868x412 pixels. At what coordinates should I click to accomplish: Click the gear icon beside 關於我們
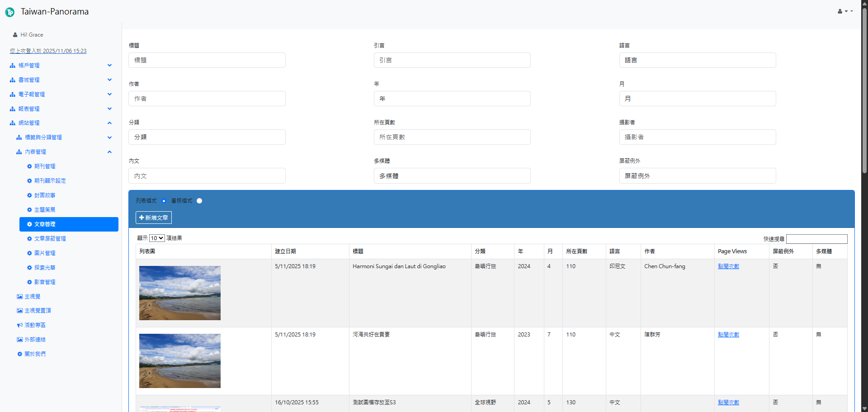click(x=19, y=354)
